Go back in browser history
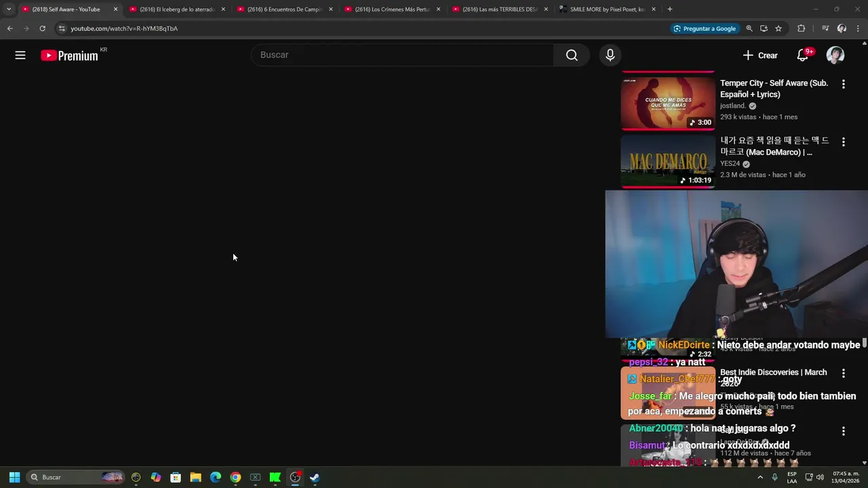Screen dimensions: 868x488 pyautogui.click(x=9, y=28)
